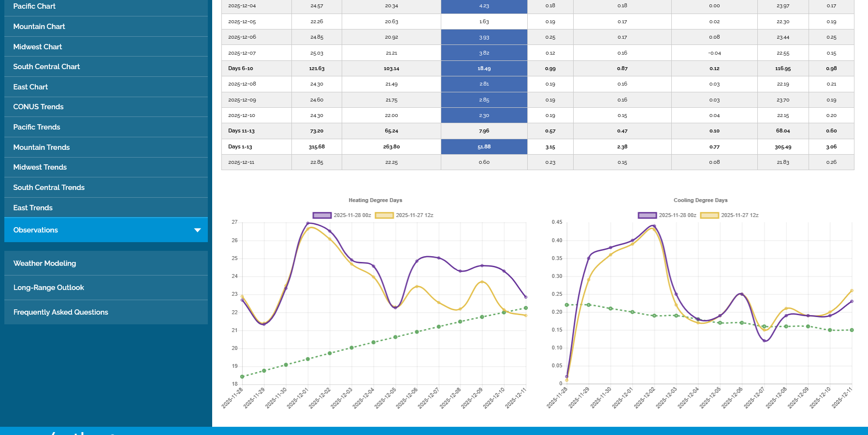Open the CONUS Trends page

click(38, 107)
